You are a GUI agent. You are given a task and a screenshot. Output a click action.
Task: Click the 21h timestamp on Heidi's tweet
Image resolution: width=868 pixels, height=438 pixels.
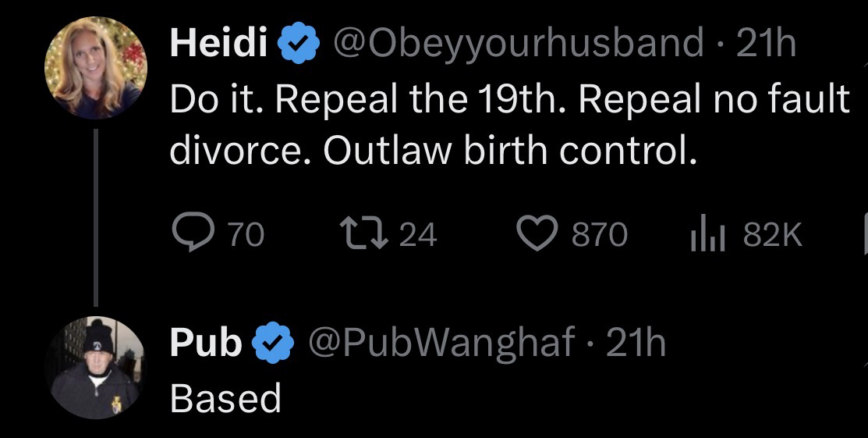pos(766,45)
